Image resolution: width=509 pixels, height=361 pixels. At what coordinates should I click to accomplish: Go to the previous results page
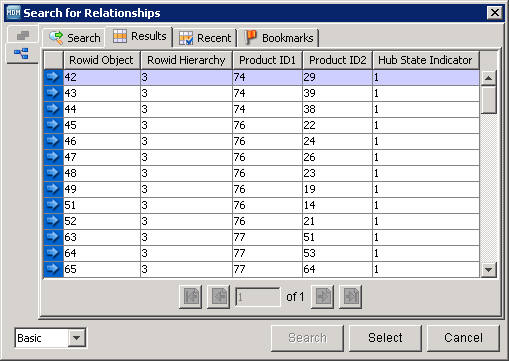pyautogui.click(x=218, y=296)
